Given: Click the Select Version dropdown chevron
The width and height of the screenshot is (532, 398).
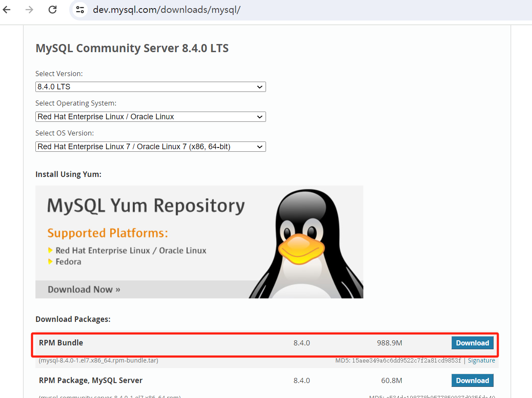Looking at the screenshot, I should coord(260,87).
